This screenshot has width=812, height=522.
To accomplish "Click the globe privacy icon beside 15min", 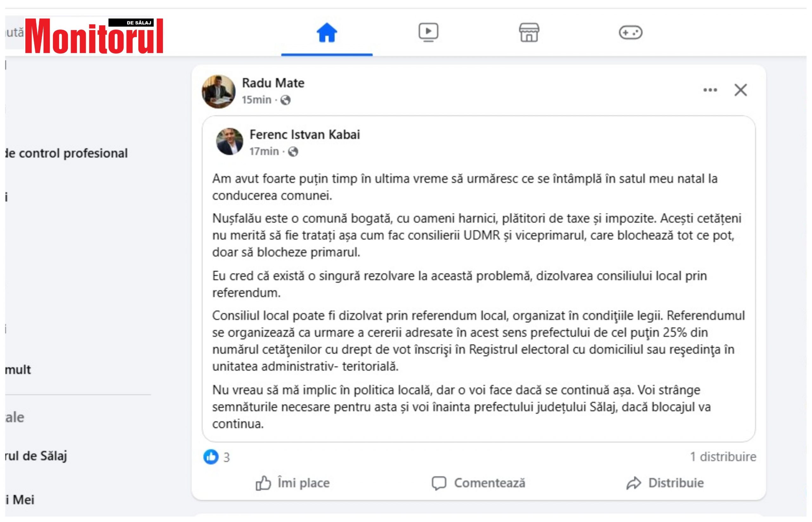I will tap(285, 100).
